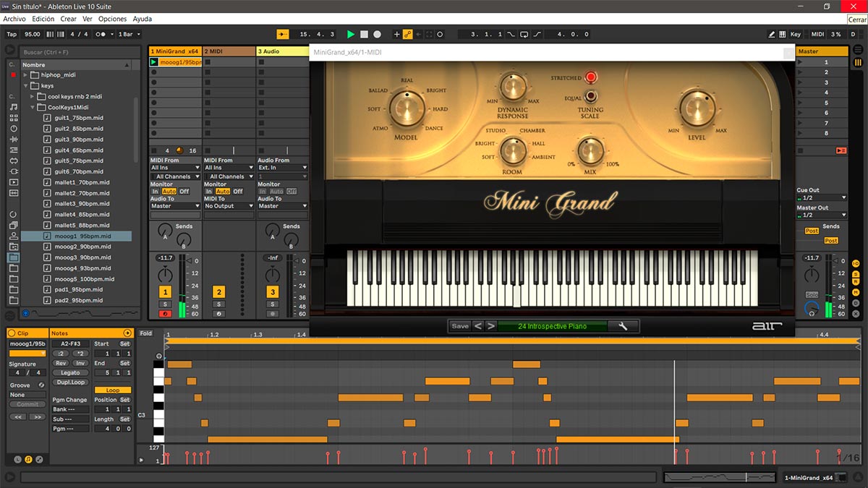Open the Sounds category in browser sidebar
This screenshot has height=488, width=868.
tap(13, 106)
